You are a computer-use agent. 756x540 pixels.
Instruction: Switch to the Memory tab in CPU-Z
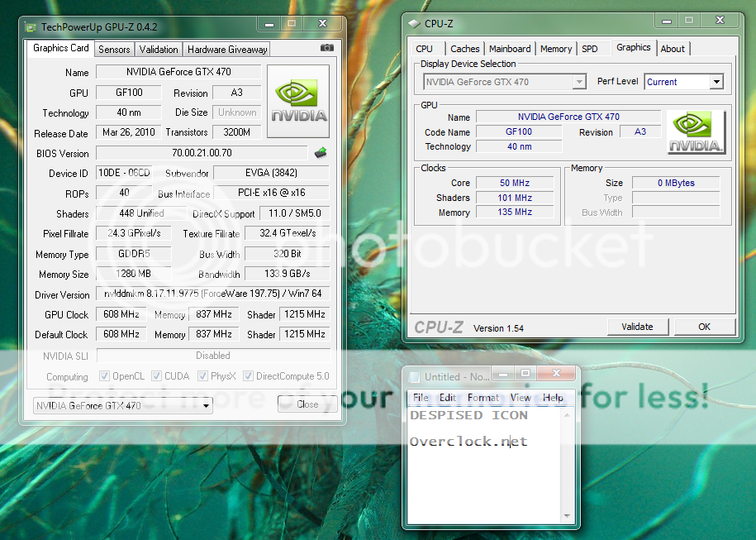click(x=556, y=49)
